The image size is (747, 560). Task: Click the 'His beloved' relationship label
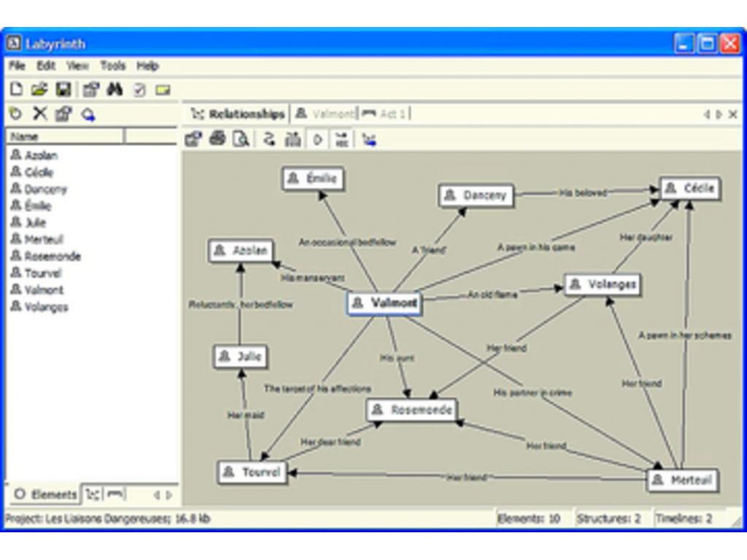coord(583,192)
